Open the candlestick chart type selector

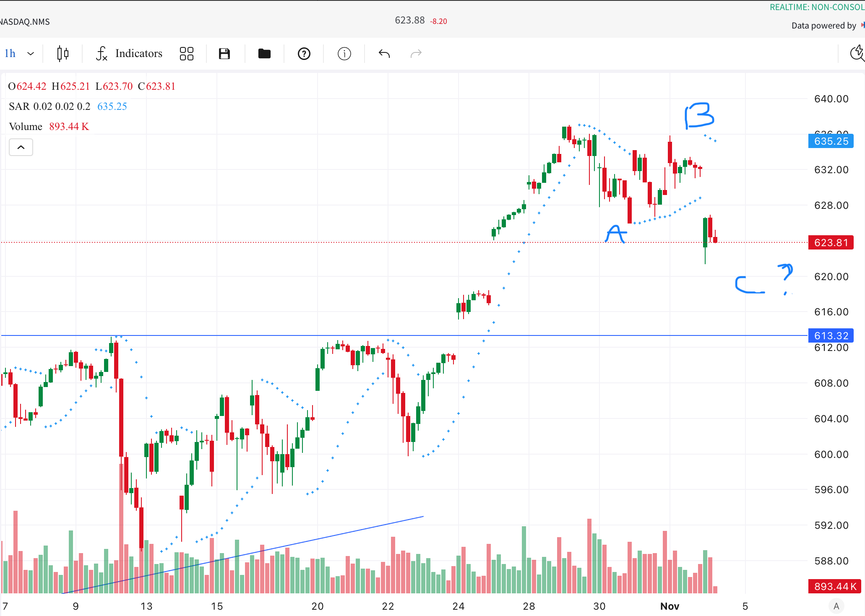[x=63, y=54]
